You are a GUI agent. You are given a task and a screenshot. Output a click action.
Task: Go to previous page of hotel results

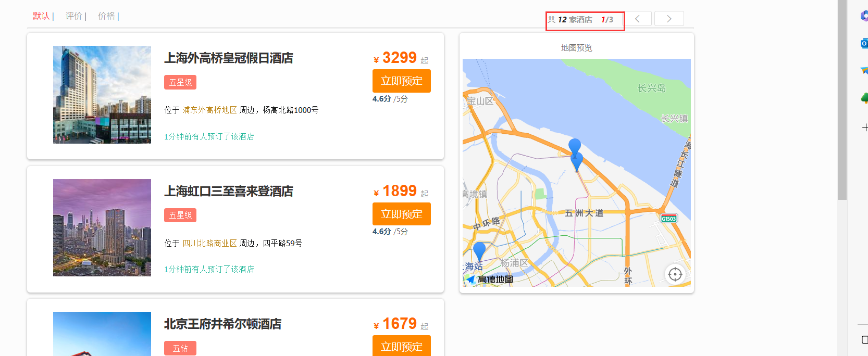[638, 19]
